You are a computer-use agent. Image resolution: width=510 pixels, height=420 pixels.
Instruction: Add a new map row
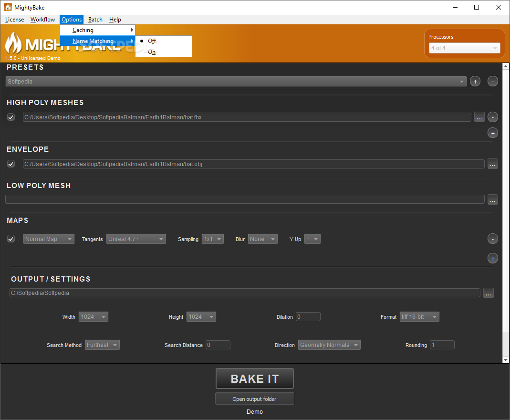(x=492, y=258)
